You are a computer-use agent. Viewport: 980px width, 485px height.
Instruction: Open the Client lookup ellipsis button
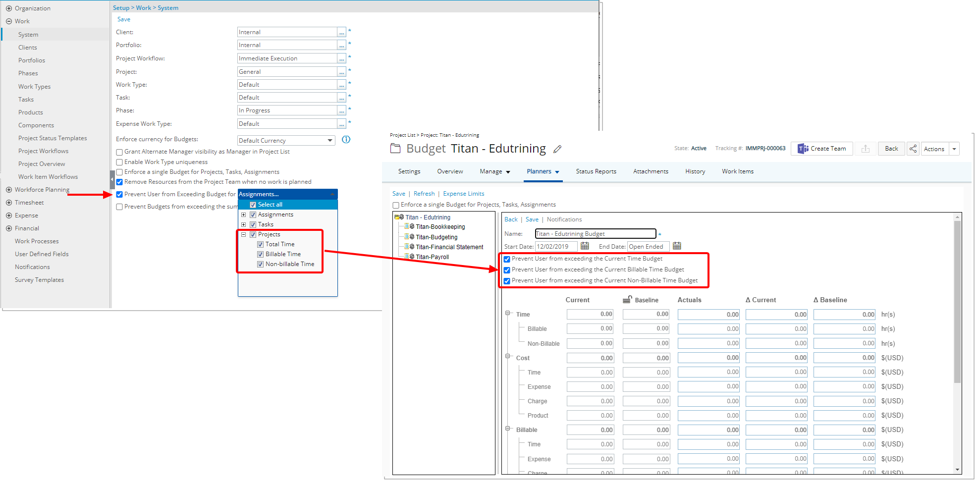341,32
